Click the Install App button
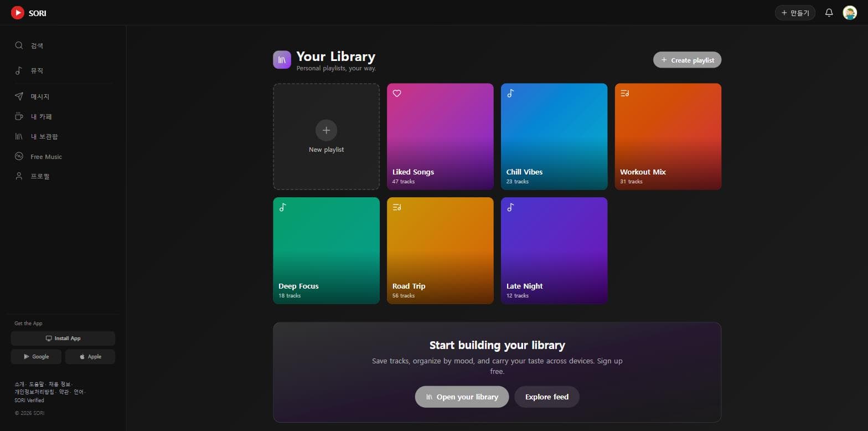 click(x=63, y=338)
